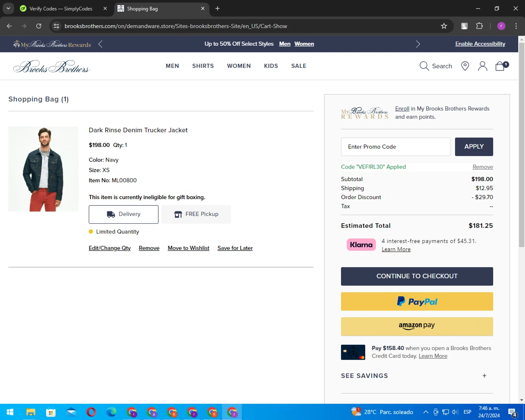
Task: Open the SALE navigation menu
Action: pos(299,66)
